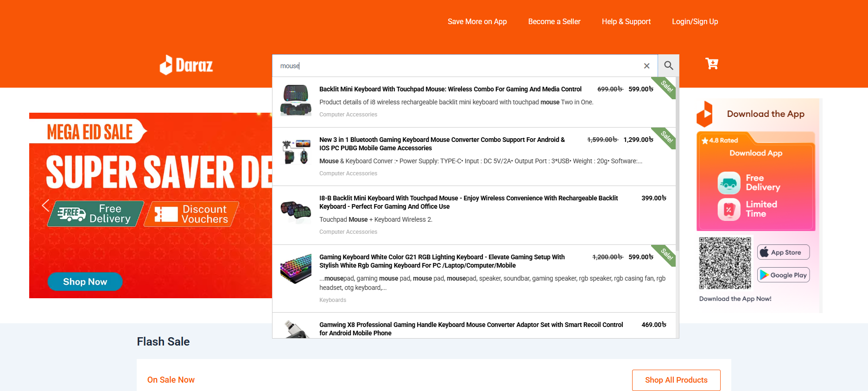Open Become a Seller link
The width and height of the screenshot is (868, 391).
[x=554, y=21]
